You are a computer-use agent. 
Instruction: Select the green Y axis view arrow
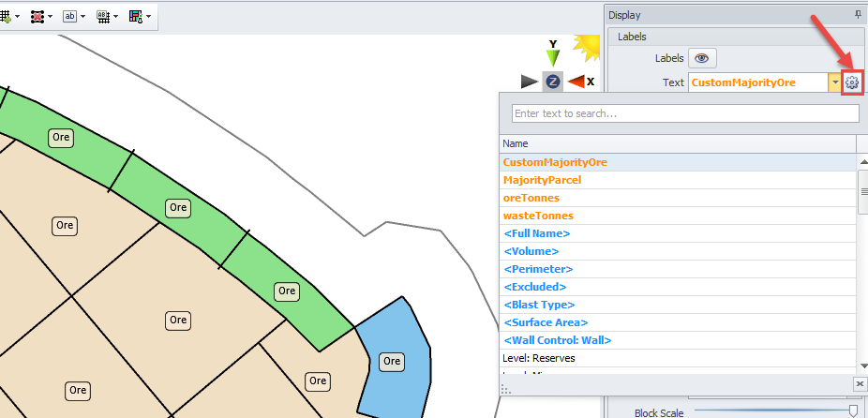click(x=553, y=56)
